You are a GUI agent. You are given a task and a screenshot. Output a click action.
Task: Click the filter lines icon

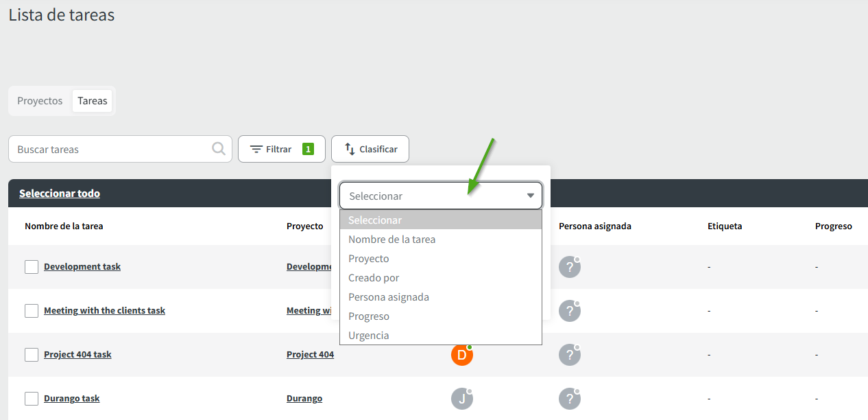pos(256,149)
